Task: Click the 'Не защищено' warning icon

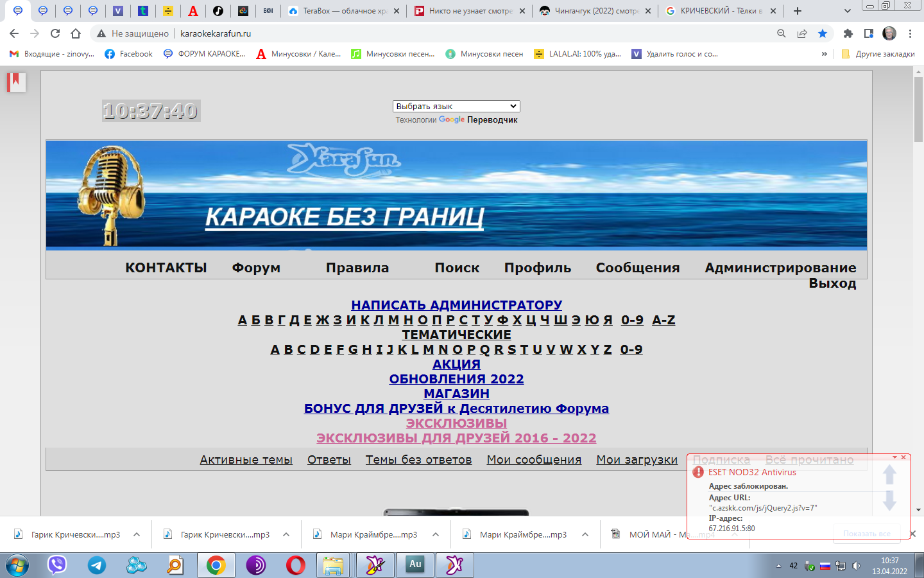Action: click(x=101, y=33)
